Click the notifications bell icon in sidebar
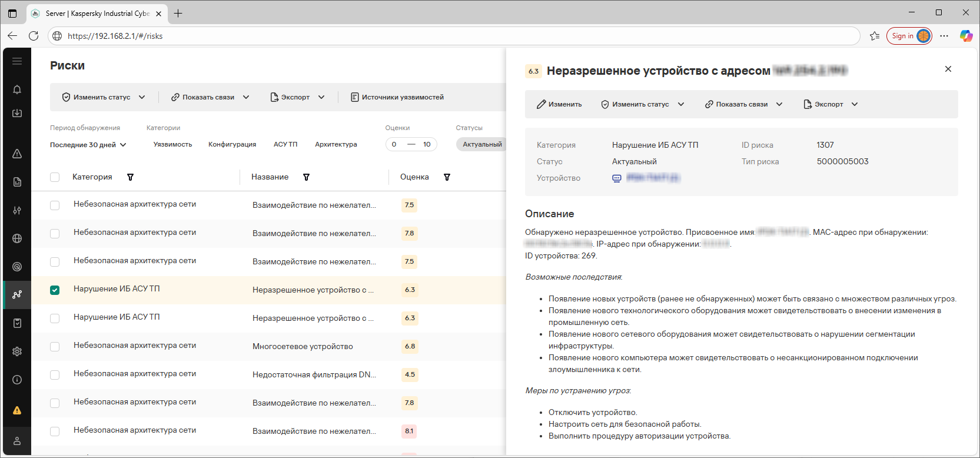Screen dimensions: 980x458 [17, 89]
